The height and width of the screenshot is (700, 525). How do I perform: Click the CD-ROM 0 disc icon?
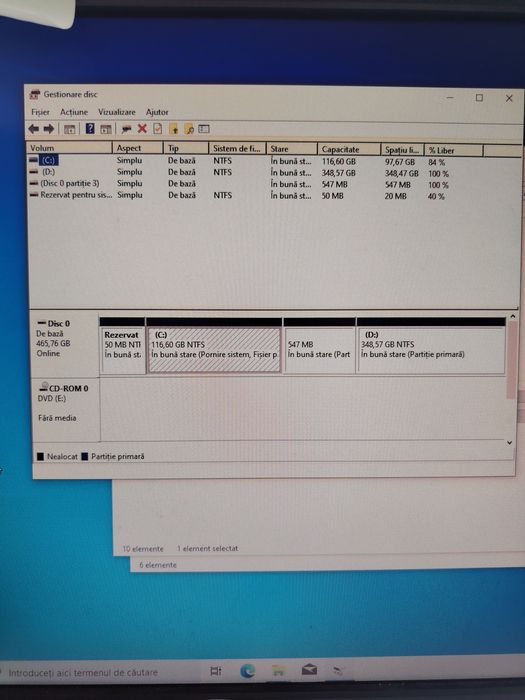[43, 387]
